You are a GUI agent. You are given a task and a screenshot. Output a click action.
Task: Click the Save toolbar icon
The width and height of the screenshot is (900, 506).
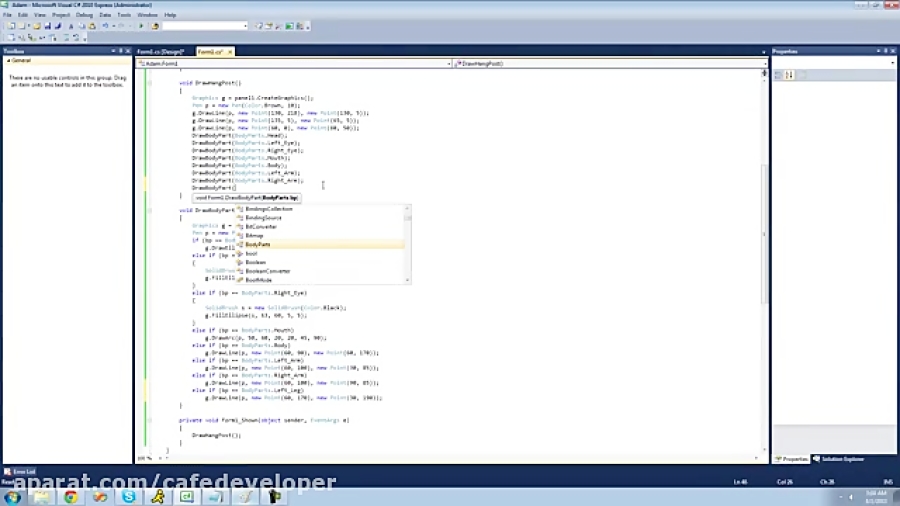(x=48, y=26)
